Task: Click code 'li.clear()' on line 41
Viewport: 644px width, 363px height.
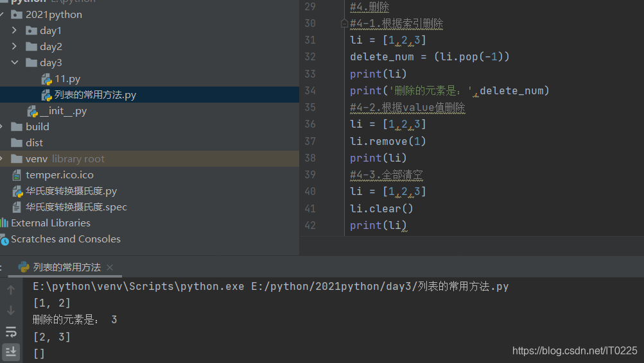Action: click(x=381, y=208)
